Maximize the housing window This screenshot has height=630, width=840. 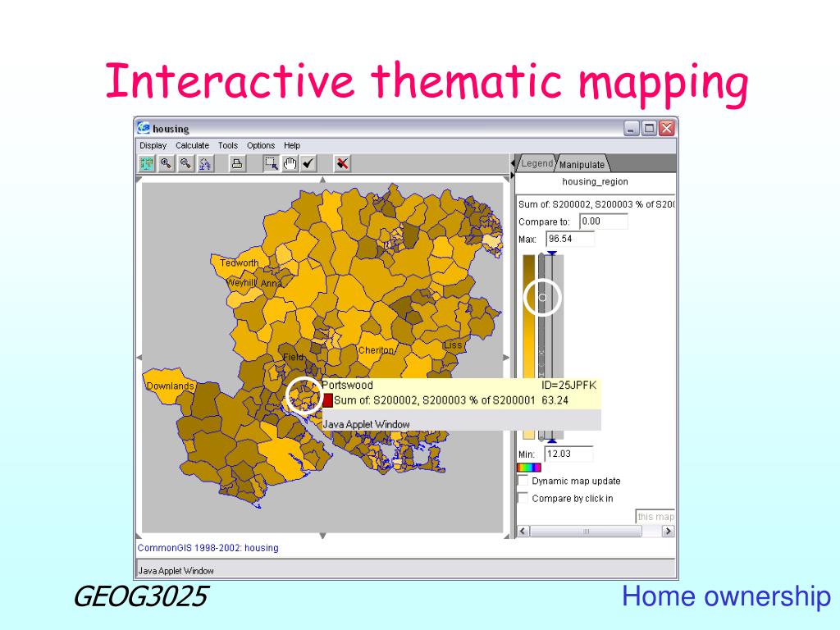coord(650,128)
